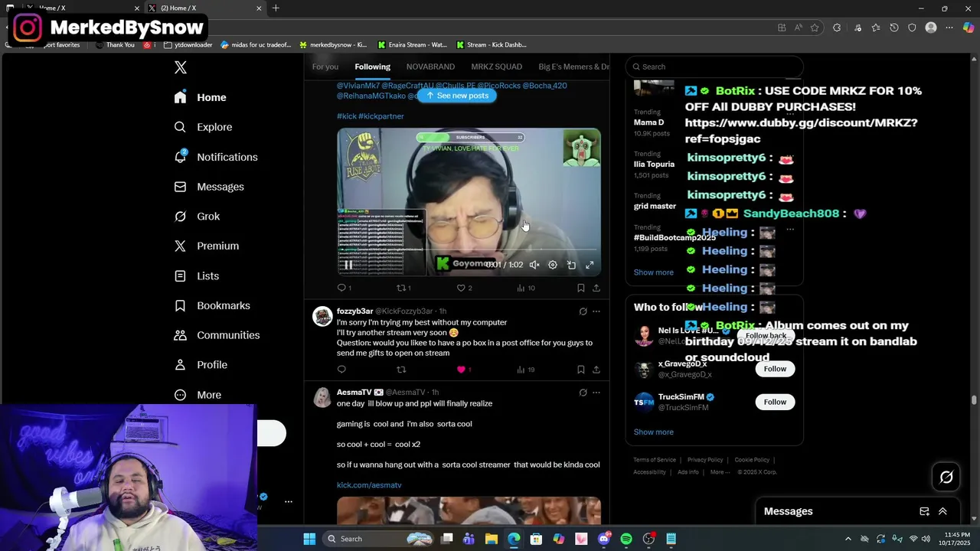Expand the More menu in the sidebar

(198, 395)
